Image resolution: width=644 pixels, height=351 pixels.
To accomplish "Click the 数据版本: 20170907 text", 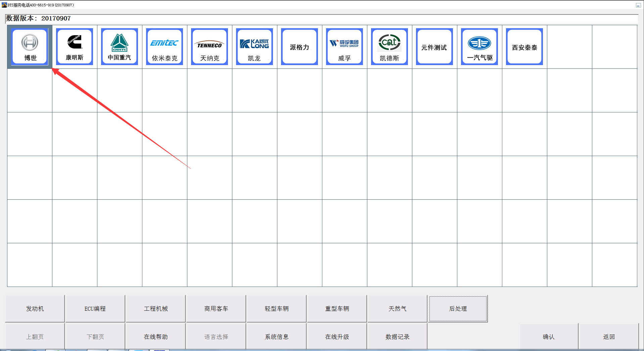I will (x=38, y=18).
